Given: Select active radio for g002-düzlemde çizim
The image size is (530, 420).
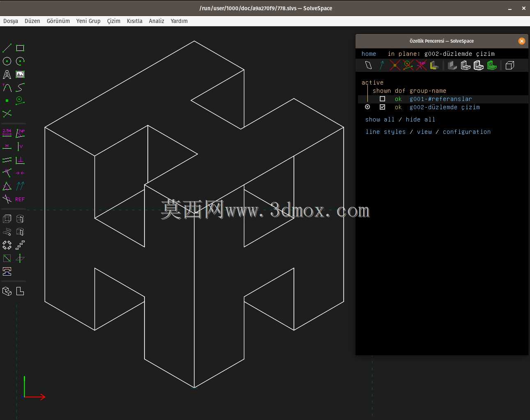Looking at the screenshot, I should pos(367,107).
